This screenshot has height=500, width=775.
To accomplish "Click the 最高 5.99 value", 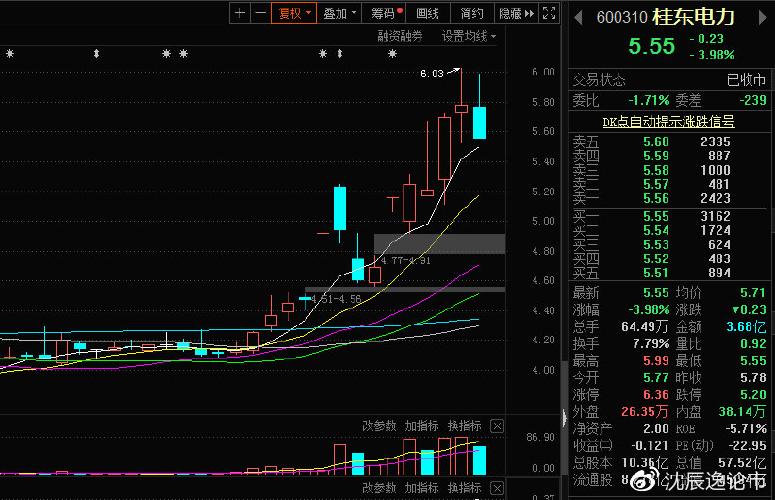I will coord(656,361).
